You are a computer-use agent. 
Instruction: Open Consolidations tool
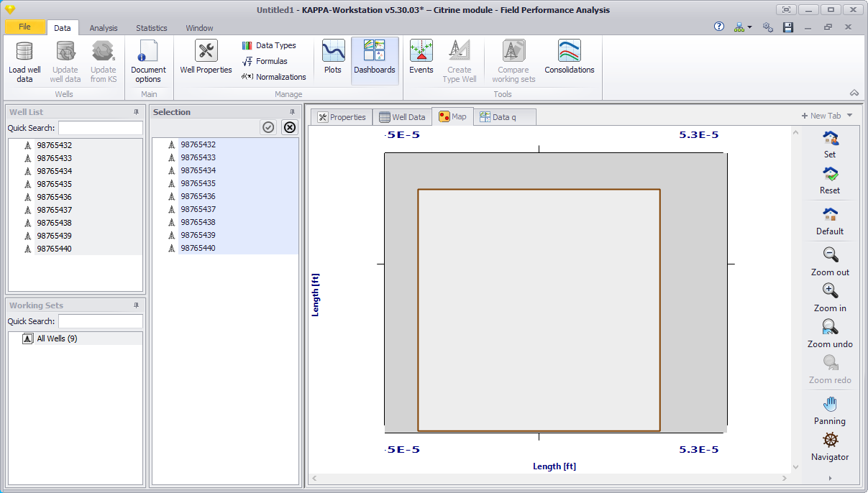tap(570, 57)
